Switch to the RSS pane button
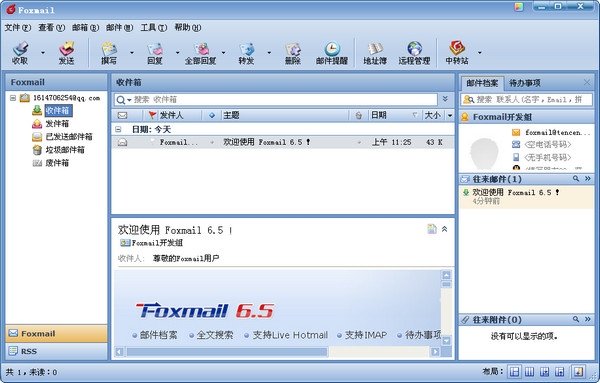600x383 pixels. (56, 351)
